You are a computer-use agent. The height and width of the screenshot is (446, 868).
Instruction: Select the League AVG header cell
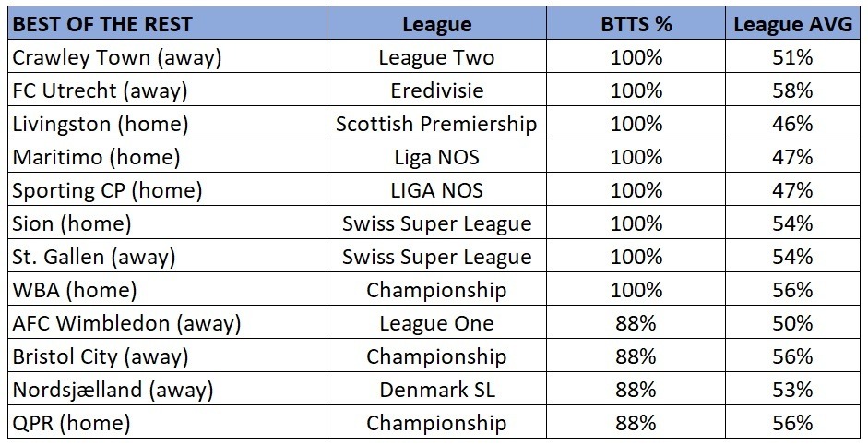click(x=792, y=23)
